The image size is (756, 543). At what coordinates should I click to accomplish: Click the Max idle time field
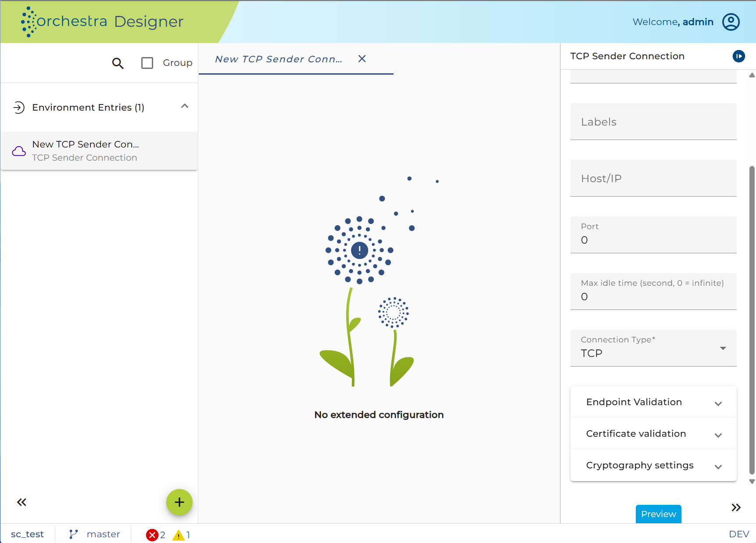pos(653,291)
